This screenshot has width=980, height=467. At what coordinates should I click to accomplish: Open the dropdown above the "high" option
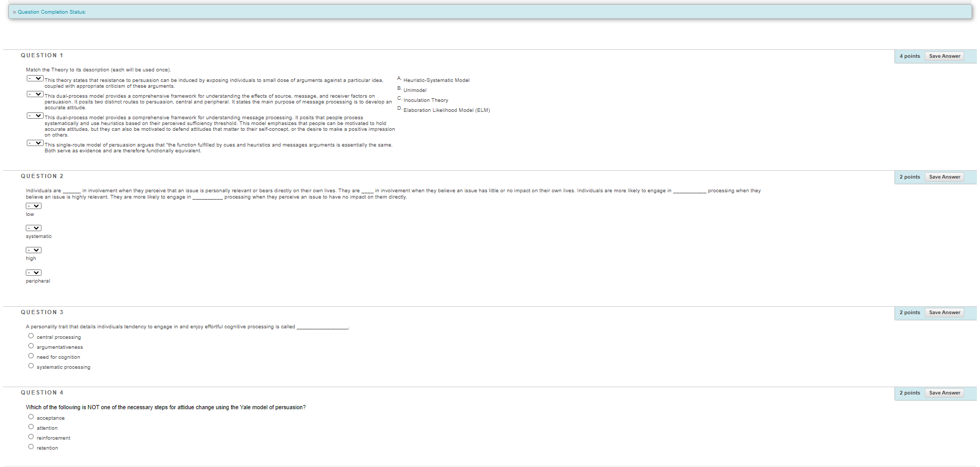pos(34,250)
